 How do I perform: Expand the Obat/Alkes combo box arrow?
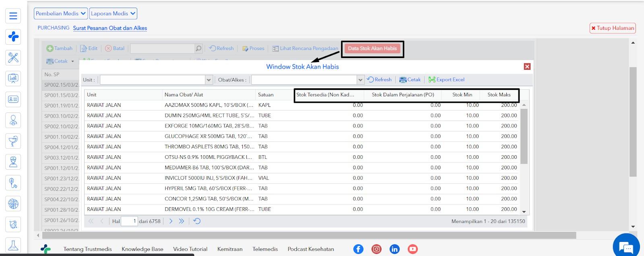click(x=360, y=80)
